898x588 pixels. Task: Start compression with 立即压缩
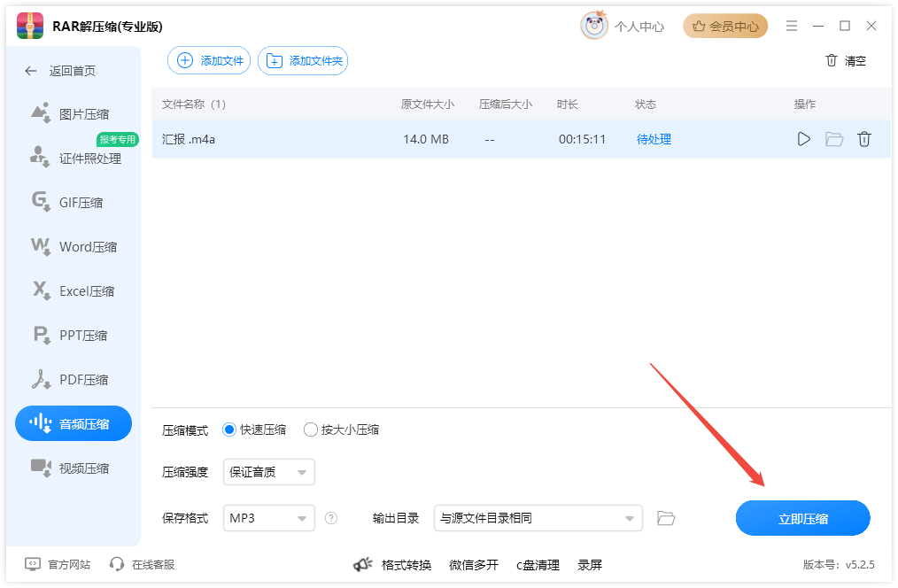click(803, 518)
